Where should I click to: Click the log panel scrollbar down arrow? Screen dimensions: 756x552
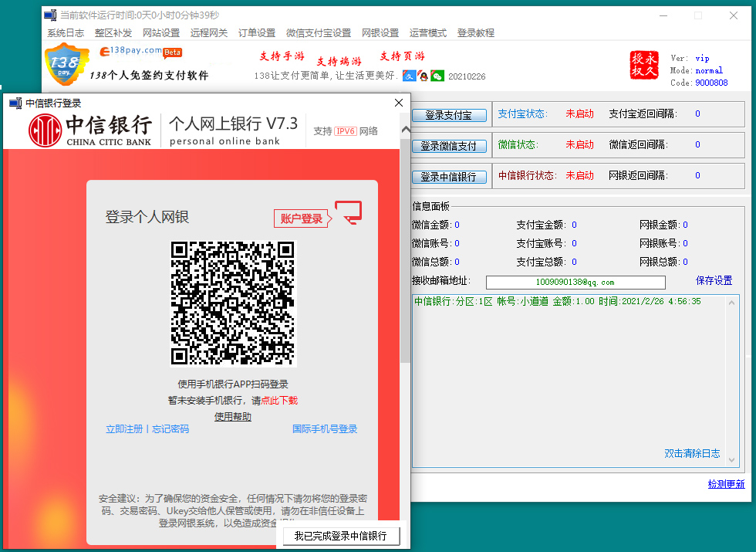(x=731, y=460)
